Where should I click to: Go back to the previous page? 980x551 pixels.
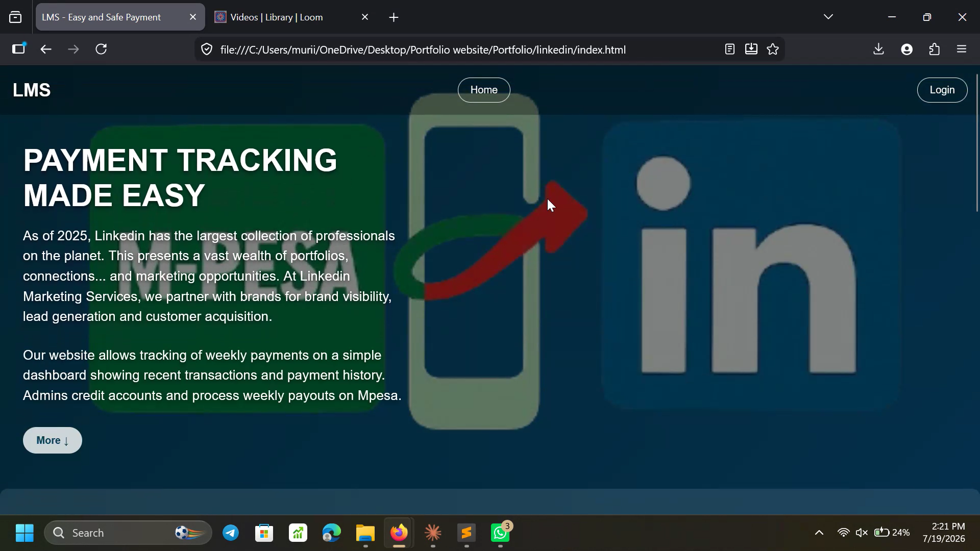point(46,49)
